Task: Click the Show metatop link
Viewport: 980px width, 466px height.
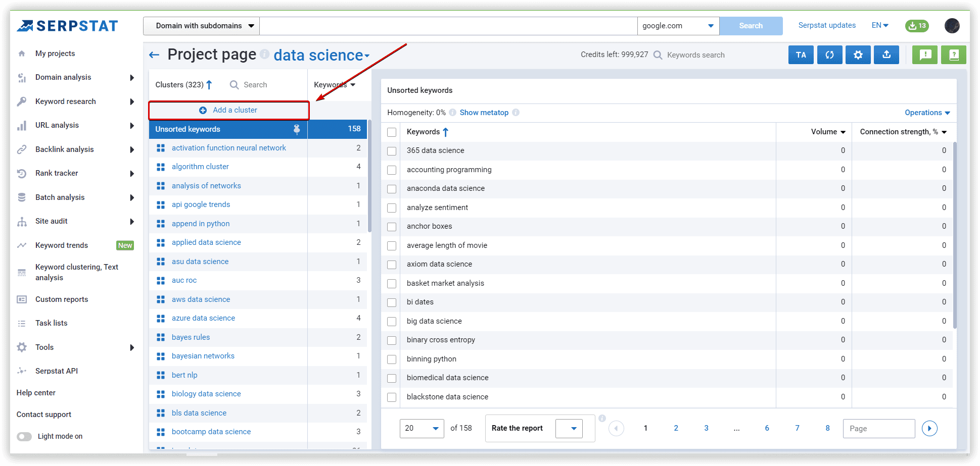Action: click(x=484, y=113)
